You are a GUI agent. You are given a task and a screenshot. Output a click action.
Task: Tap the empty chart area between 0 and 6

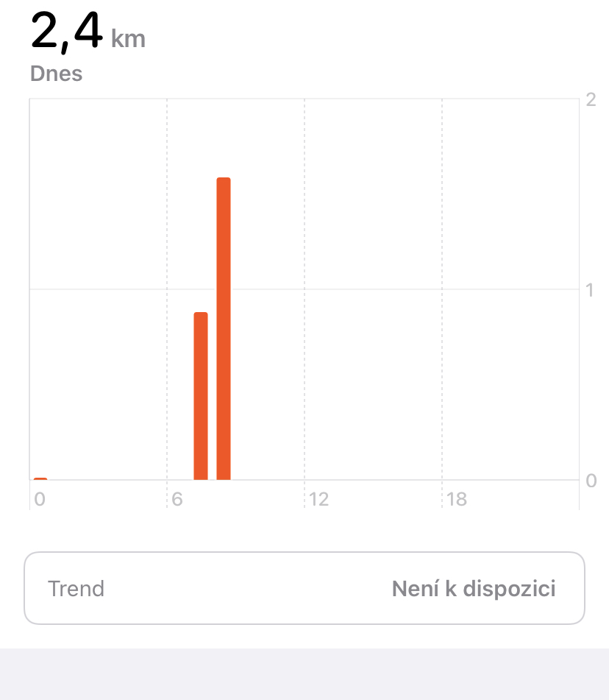click(x=98, y=289)
